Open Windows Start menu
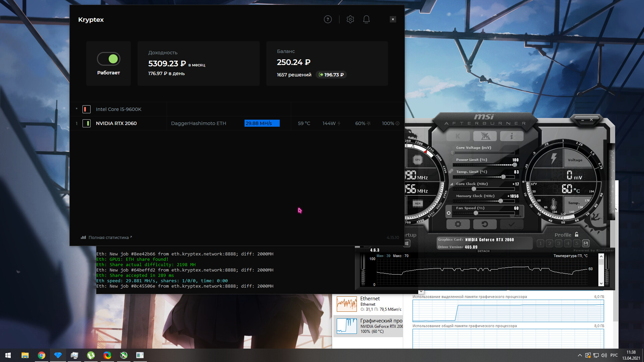 coord(8,355)
